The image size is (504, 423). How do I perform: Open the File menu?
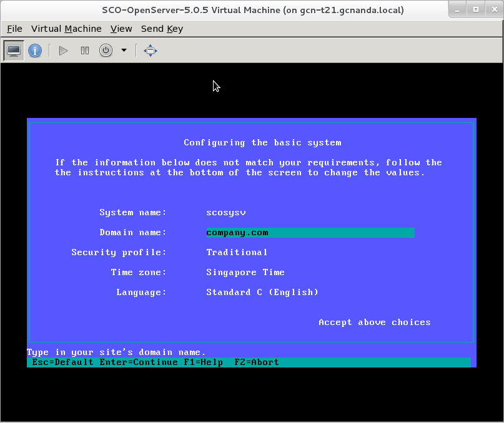(14, 29)
